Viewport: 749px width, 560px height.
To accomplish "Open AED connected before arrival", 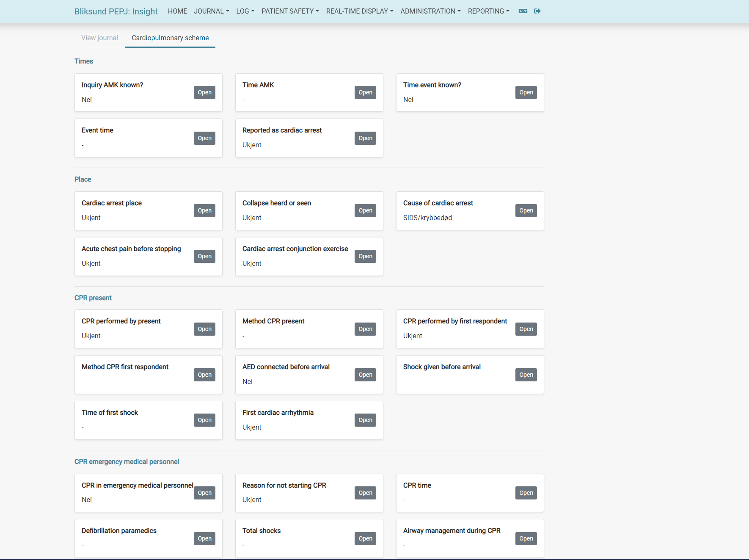I will pos(365,375).
